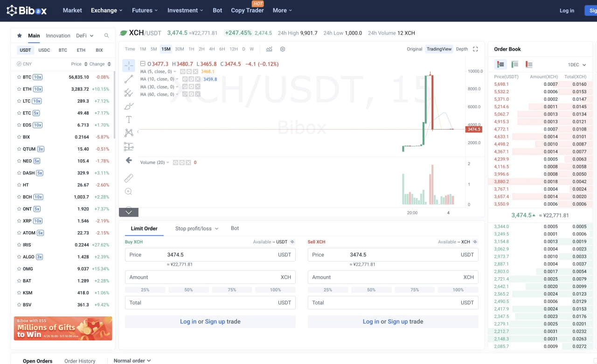
Task: Select the pitchfork drawing tool
Action: click(129, 93)
